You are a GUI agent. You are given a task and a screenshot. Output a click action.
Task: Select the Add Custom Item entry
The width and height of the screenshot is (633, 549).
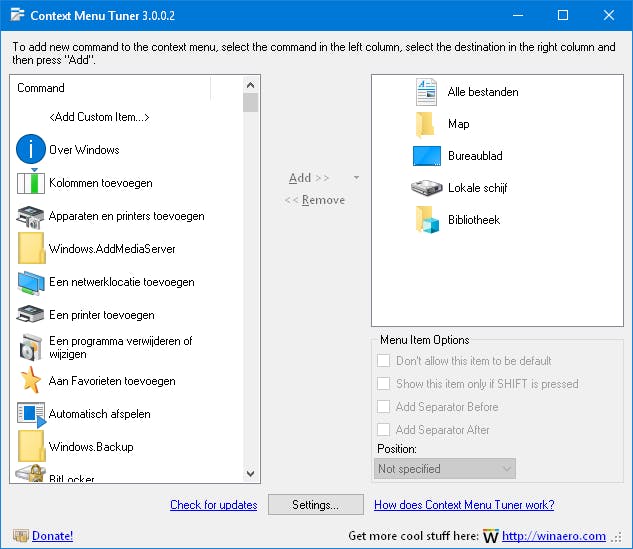99,117
